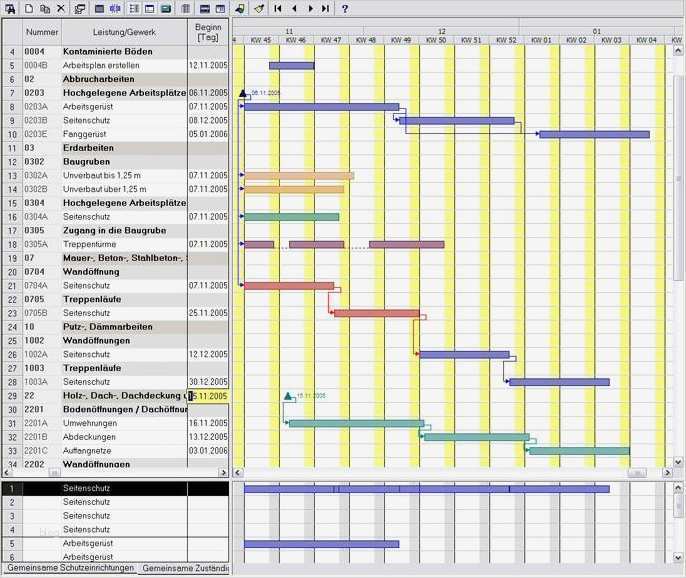686x578 pixels.
Task: Click the properties icon after the delete X
Action: point(80,8)
